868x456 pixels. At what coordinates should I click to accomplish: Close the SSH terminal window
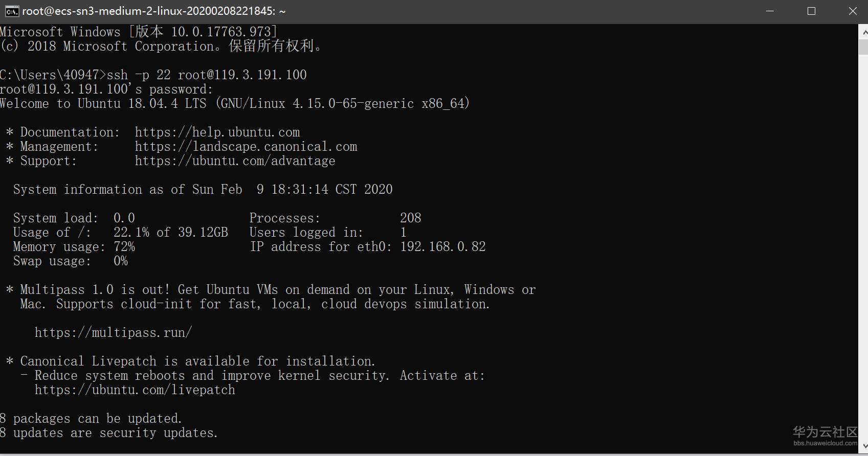[853, 11]
